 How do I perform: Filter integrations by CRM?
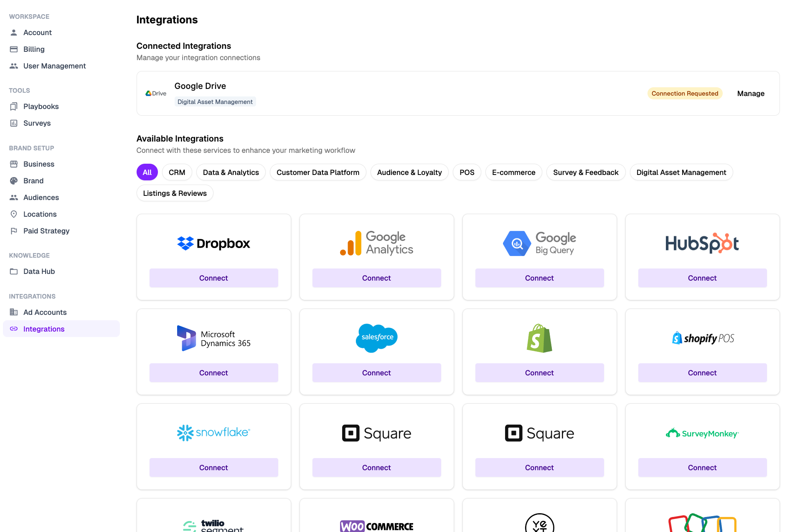(x=177, y=172)
